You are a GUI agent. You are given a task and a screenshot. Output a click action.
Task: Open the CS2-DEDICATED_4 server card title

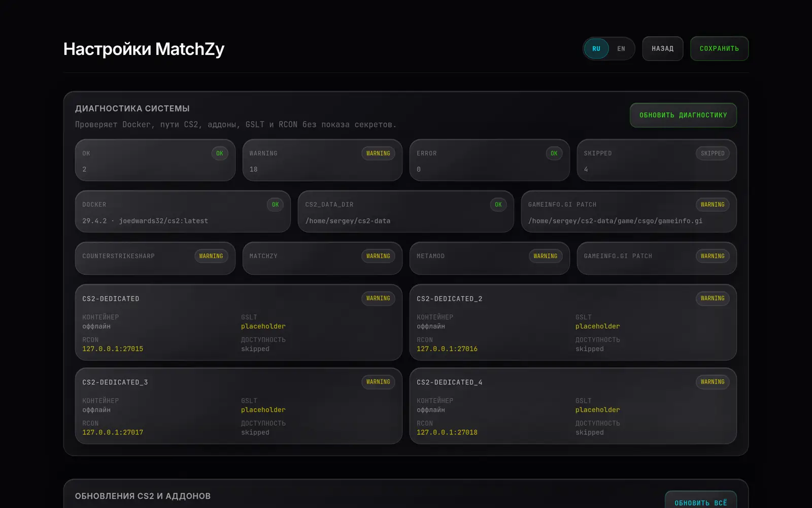coord(450,383)
